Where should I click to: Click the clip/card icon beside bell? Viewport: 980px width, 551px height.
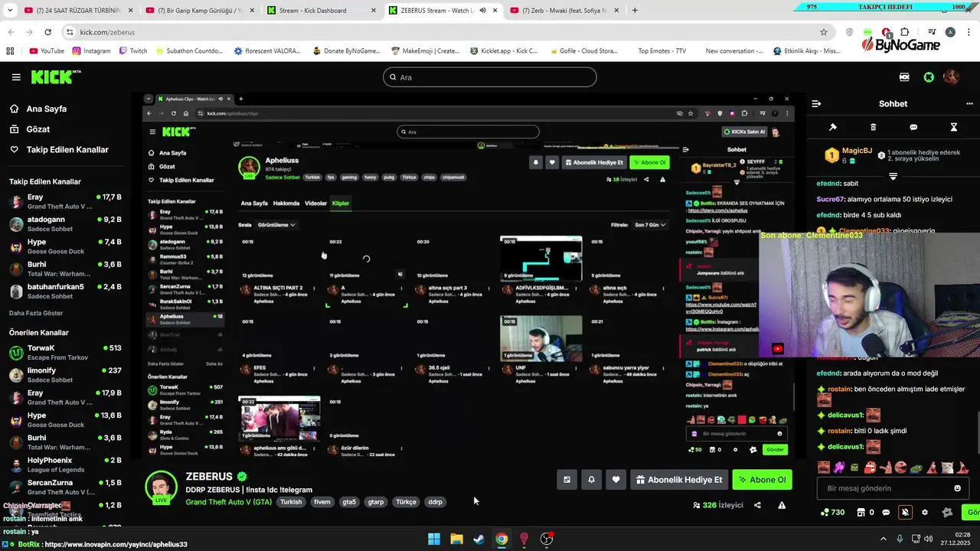coord(567,480)
